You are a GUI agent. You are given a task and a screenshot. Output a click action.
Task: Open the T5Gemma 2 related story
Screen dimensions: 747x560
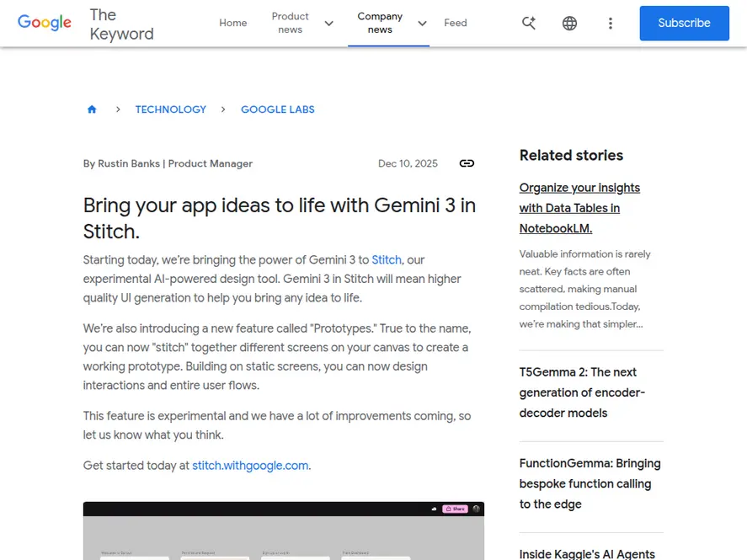[x=581, y=392]
